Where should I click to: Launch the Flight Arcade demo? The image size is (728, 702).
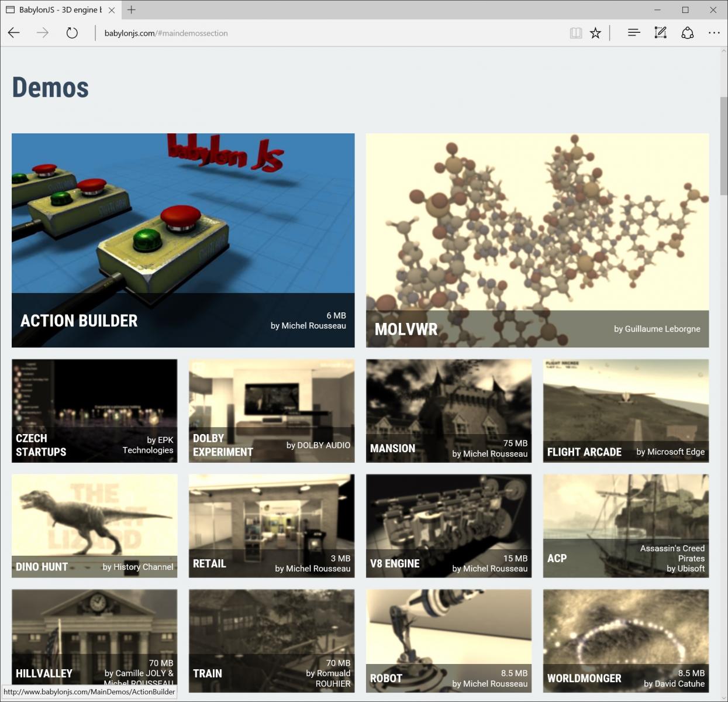(626, 411)
